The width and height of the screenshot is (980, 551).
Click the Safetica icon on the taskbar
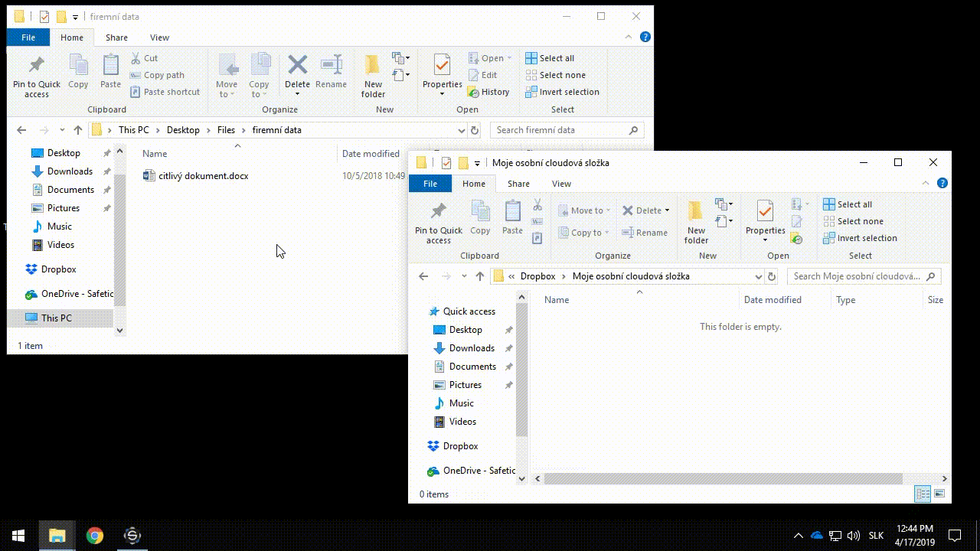point(132,536)
